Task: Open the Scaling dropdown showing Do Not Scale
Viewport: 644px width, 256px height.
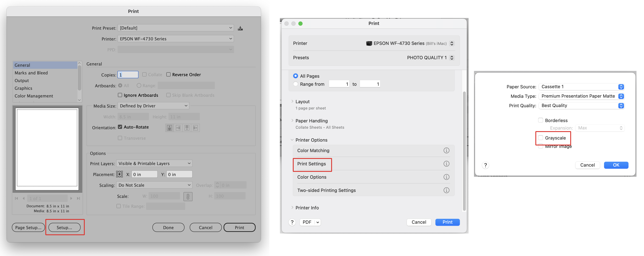Action: 154,185
